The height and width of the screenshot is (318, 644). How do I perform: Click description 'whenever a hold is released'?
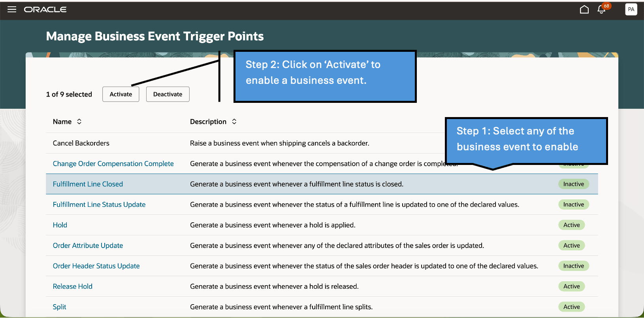click(x=274, y=286)
